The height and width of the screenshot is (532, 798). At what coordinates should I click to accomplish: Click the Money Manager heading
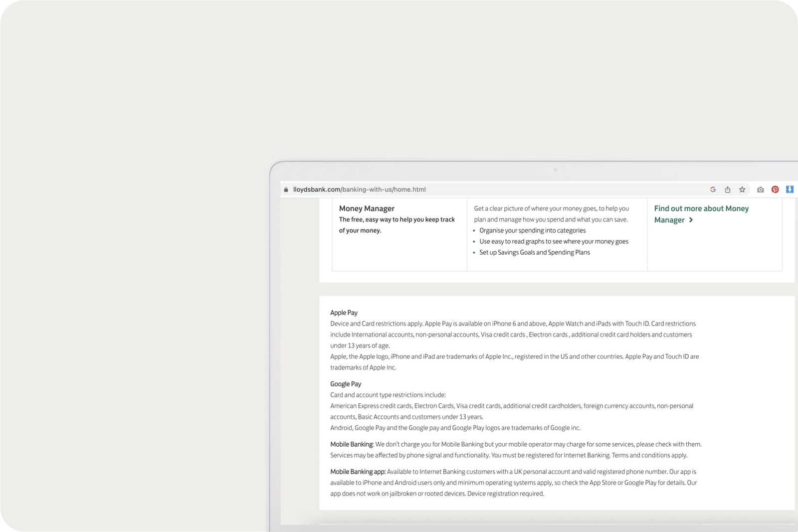[367, 208]
